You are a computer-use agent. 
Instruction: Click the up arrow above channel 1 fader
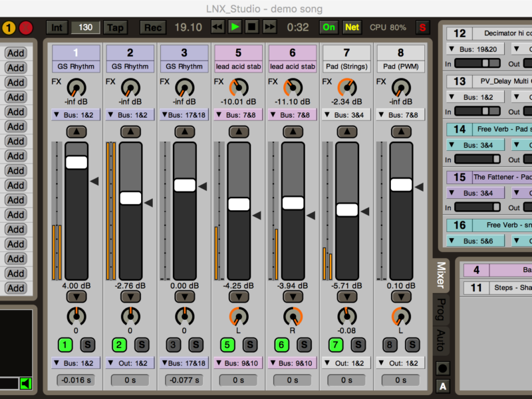point(76,132)
